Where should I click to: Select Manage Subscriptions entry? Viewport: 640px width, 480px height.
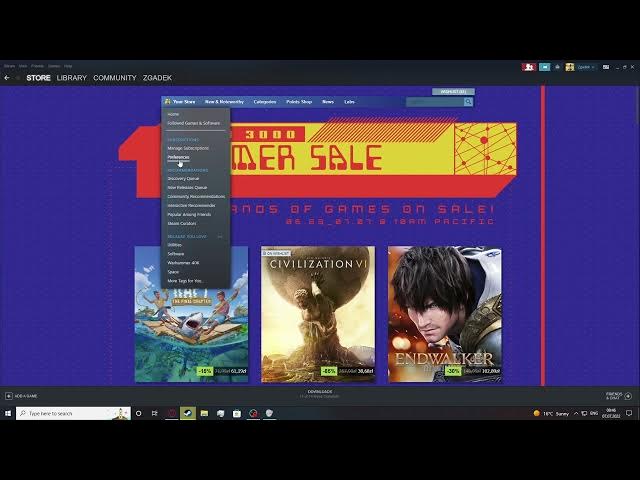[x=188, y=148]
